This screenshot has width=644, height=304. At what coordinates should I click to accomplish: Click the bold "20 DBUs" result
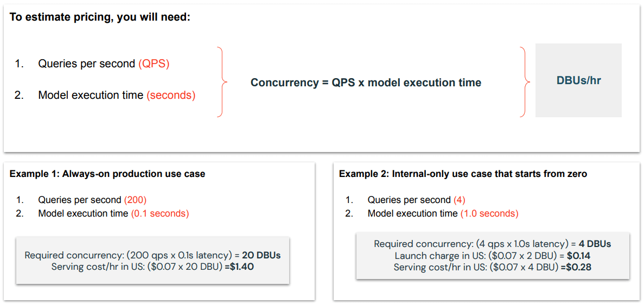point(261,255)
